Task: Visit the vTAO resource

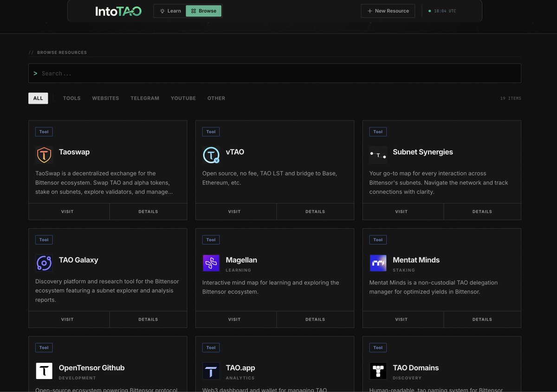Action: (x=236, y=212)
